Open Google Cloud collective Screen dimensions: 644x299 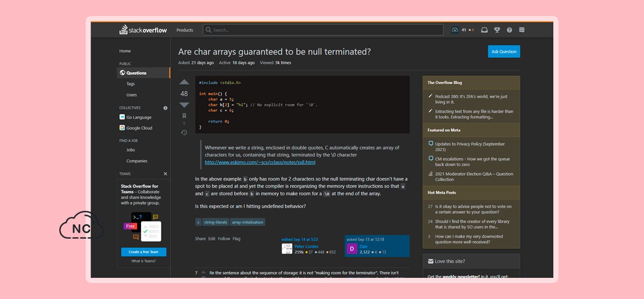click(136, 128)
